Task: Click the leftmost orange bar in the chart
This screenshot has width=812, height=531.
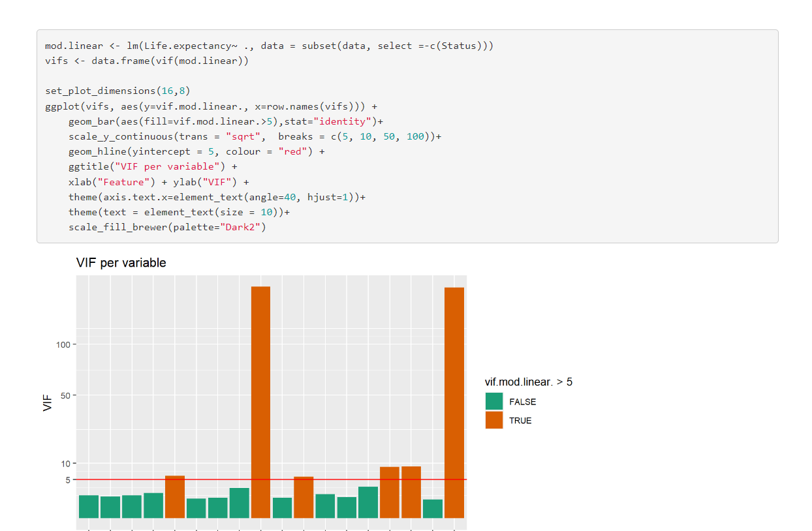Action: [175, 497]
